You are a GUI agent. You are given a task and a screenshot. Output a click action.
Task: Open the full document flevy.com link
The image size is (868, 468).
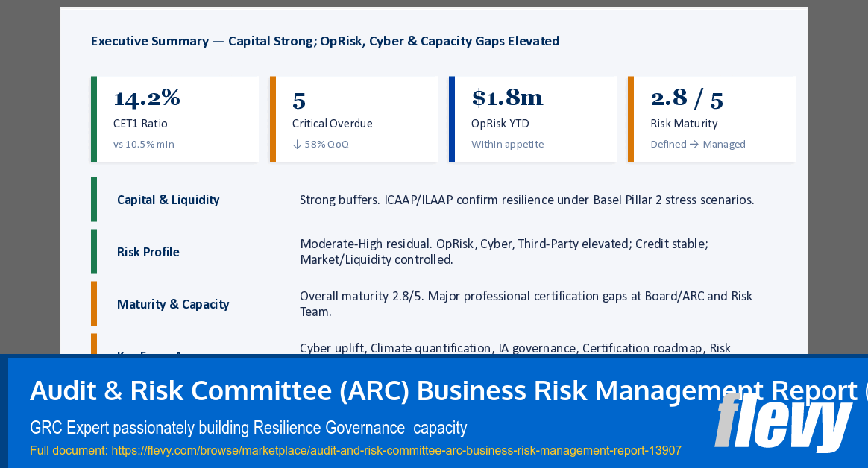356,450
